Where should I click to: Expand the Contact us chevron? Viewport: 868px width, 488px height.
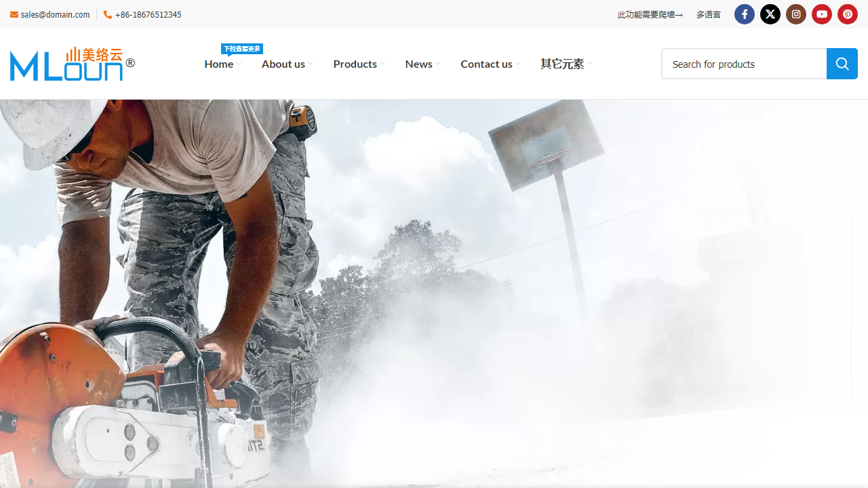pyautogui.click(x=518, y=64)
